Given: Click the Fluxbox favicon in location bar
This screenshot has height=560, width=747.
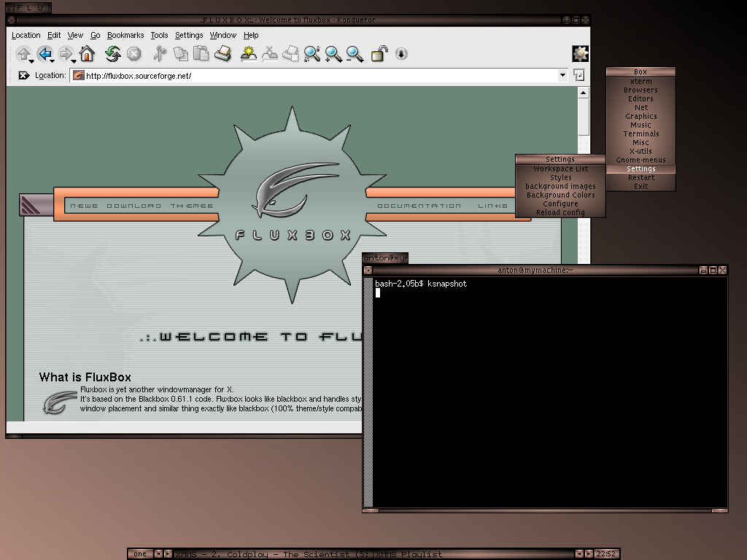Looking at the screenshot, I should tap(79, 75).
